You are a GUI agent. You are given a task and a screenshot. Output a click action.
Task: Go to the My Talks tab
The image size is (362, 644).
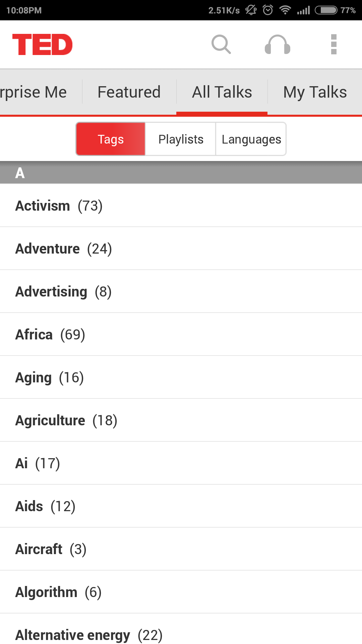(x=315, y=92)
